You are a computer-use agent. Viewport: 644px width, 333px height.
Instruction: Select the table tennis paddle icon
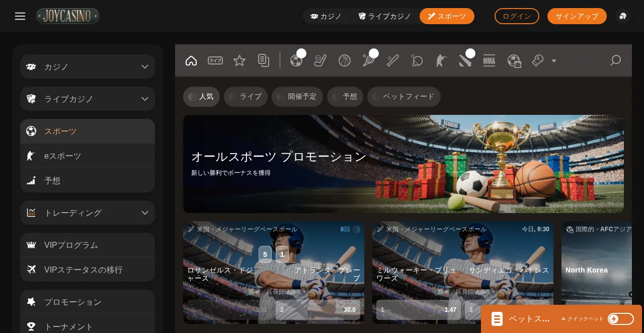pos(417,60)
